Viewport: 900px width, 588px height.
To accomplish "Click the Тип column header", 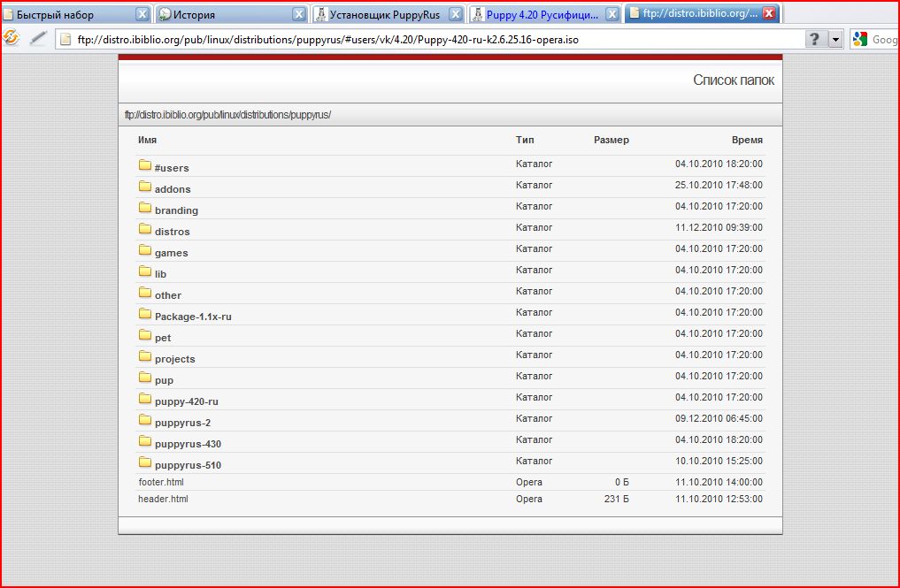I will tap(525, 140).
